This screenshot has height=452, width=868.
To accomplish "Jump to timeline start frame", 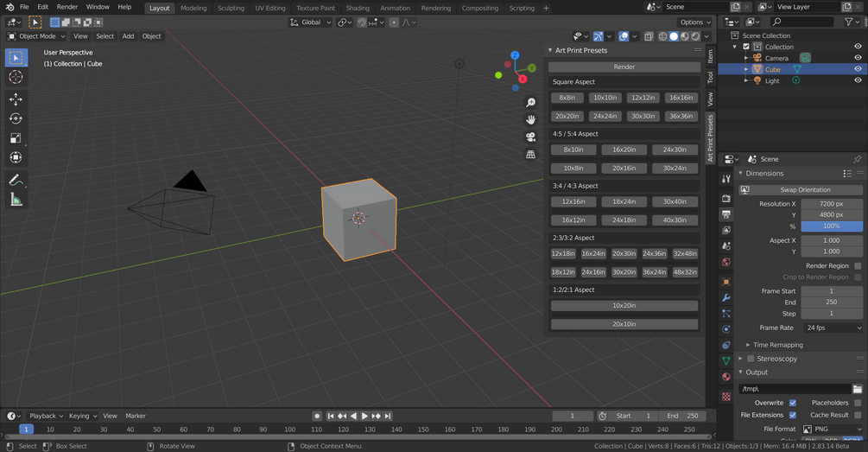I will coord(331,416).
